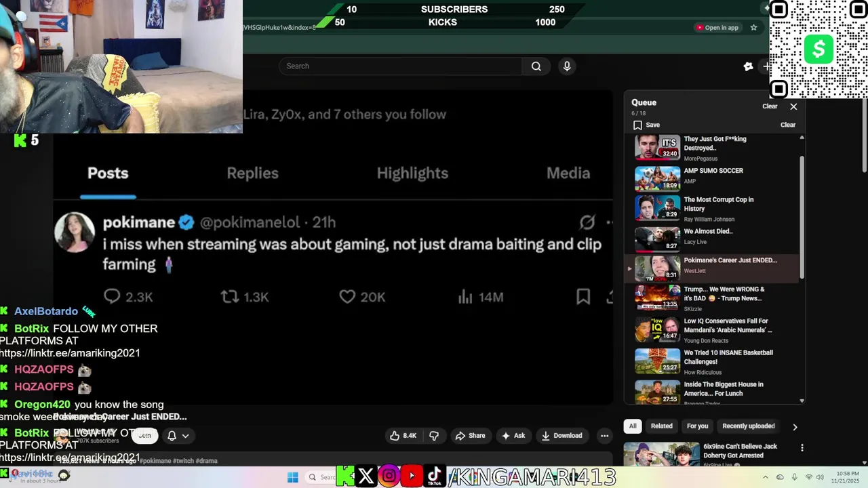Click the Save label in the Queue header
The image size is (868, 488).
pos(653,125)
